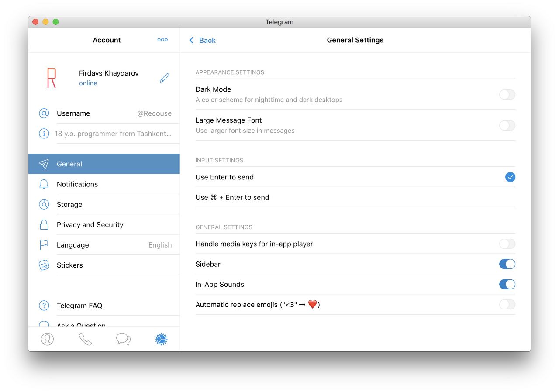Click the Username row label

tap(73, 113)
